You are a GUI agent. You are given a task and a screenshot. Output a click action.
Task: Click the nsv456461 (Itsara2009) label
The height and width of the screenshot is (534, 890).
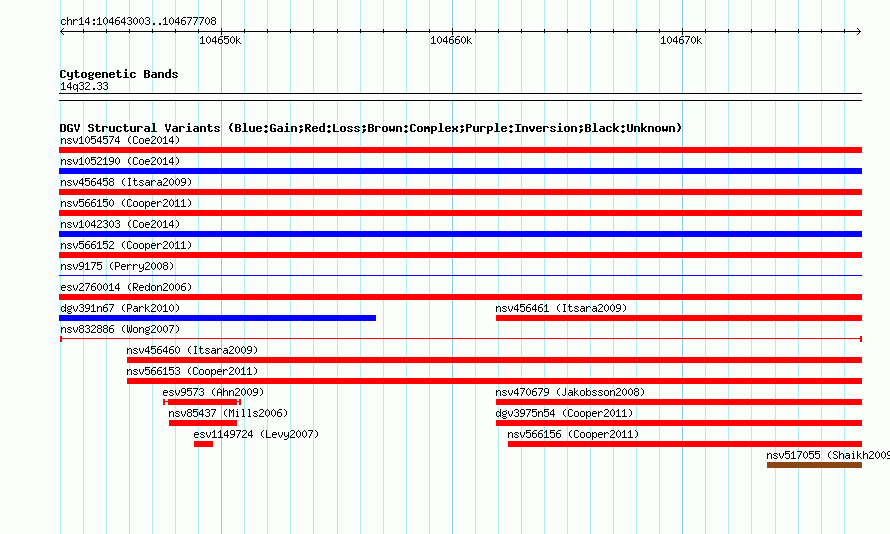[561, 308]
